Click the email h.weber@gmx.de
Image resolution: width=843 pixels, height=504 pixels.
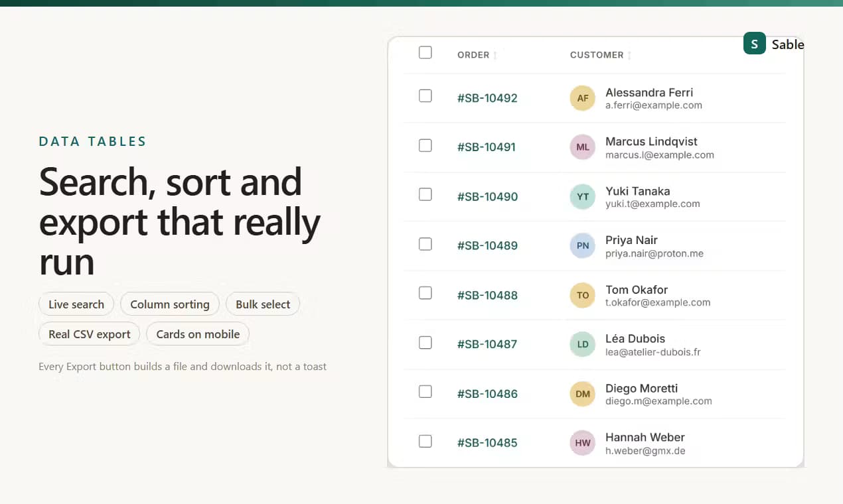click(645, 451)
